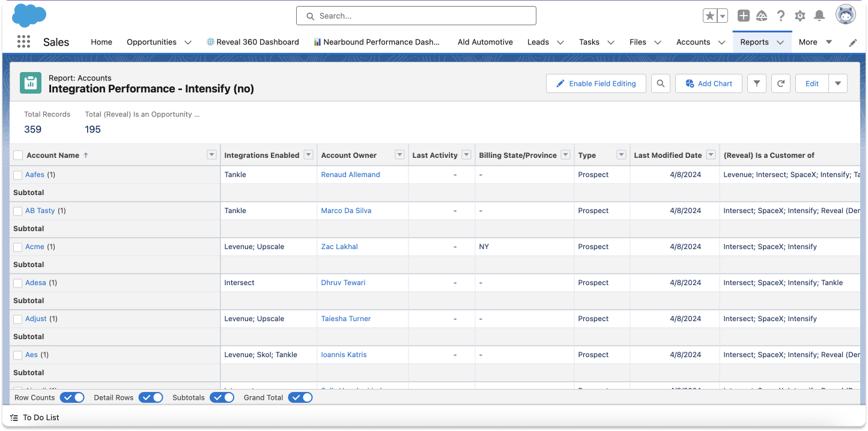868x431 pixels.
Task: Open the Accounts tab
Action: (693, 42)
